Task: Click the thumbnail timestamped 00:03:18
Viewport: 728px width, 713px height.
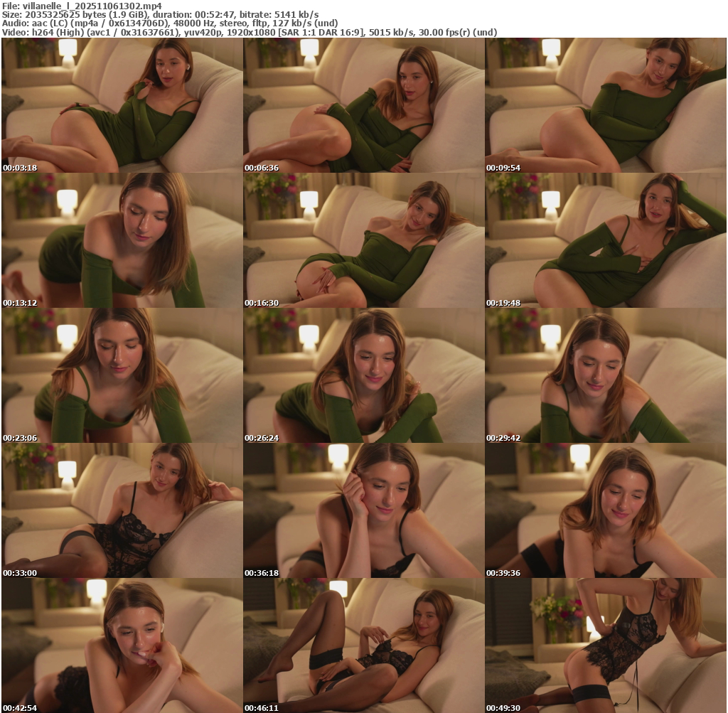Action: click(122, 105)
